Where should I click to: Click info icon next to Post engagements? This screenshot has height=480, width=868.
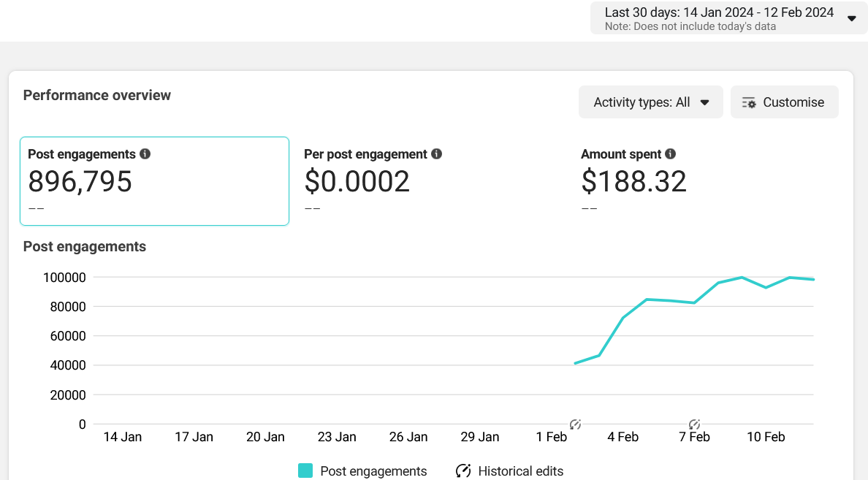[x=145, y=154]
